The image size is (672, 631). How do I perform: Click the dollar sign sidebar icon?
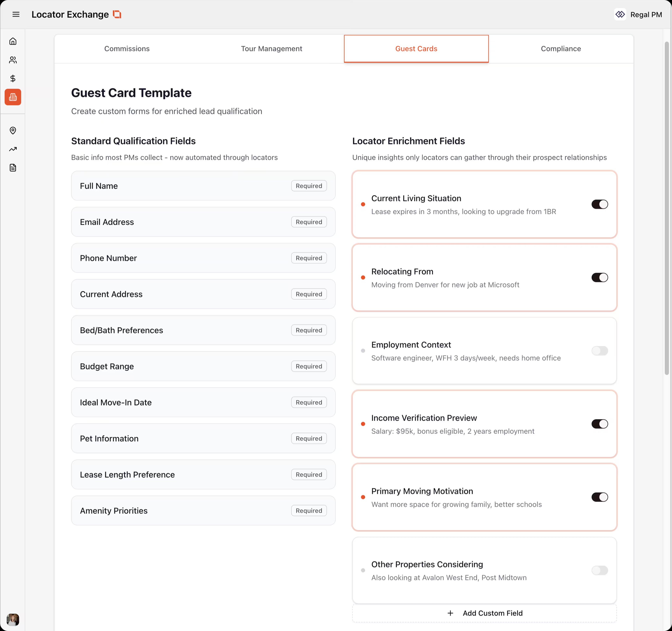click(13, 78)
